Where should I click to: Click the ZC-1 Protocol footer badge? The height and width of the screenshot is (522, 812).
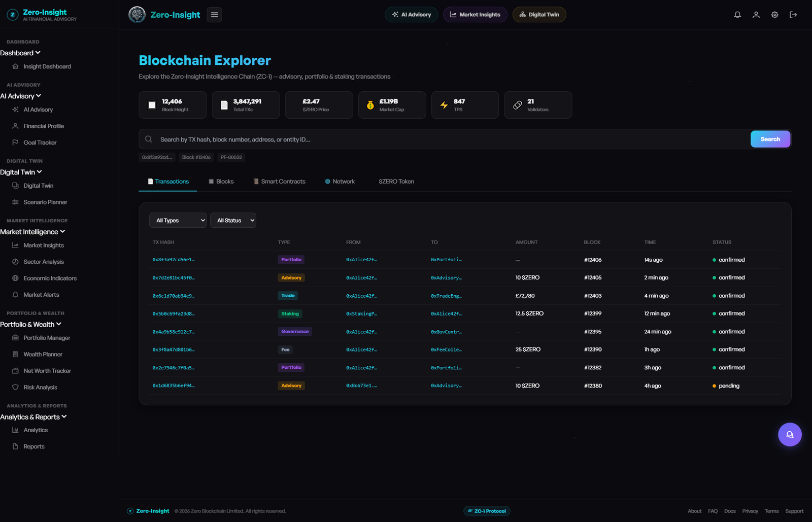tap(487, 511)
